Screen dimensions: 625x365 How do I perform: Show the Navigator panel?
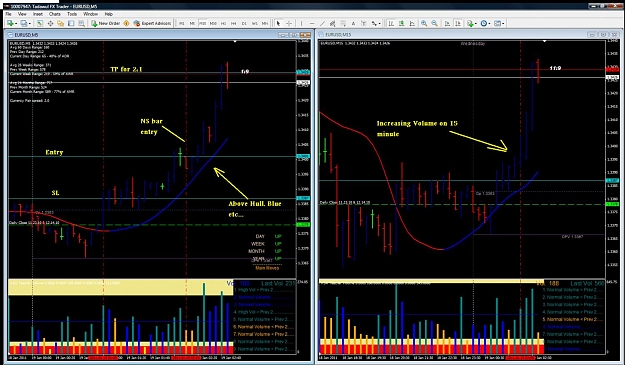coord(61,24)
